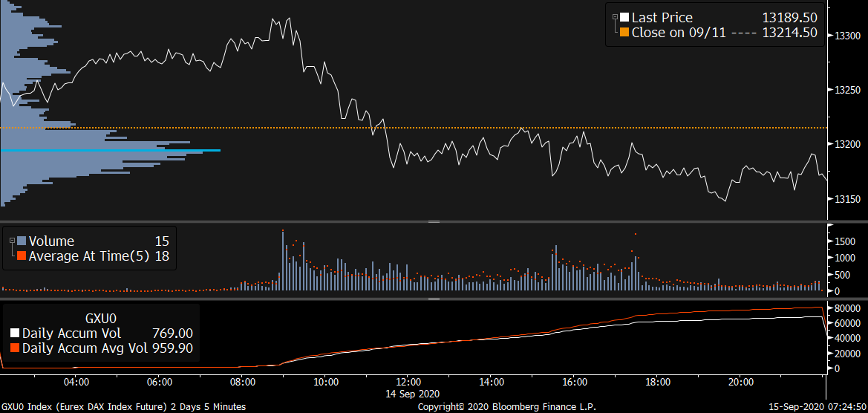Image resolution: width=868 pixels, height=413 pixels.
Task: Click the 08:00 time axis label
Action: tap(243, 382)
